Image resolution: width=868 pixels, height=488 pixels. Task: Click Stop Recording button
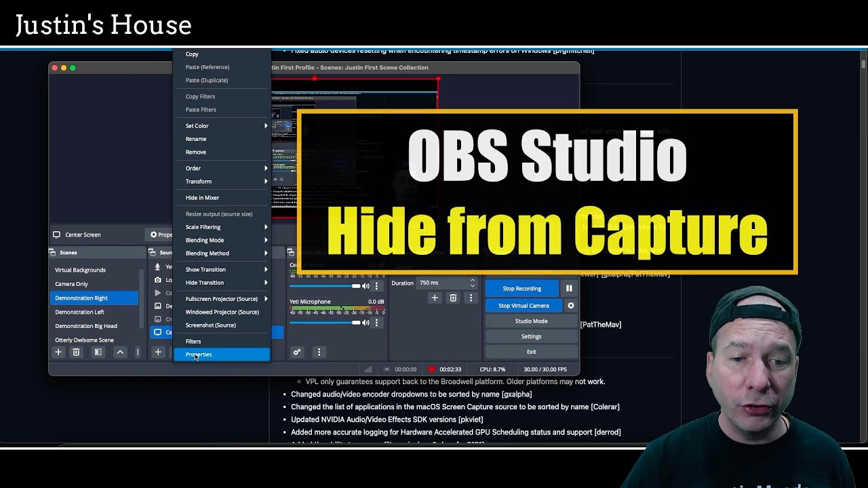pyautogui.click(x=522, y=288)
